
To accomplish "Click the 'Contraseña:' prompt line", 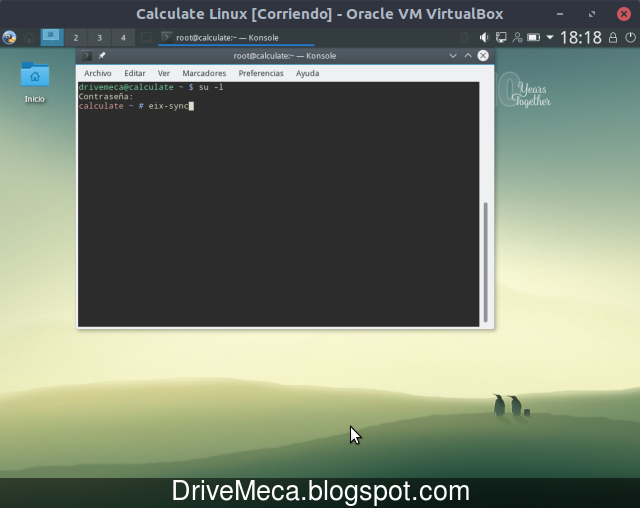I will point(106,97).
